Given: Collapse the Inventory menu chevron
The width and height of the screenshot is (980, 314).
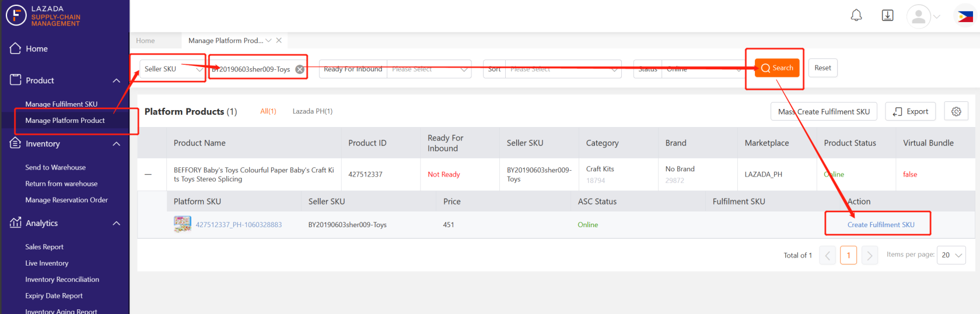Looking at the screenshot, I should tap(117, 144).
